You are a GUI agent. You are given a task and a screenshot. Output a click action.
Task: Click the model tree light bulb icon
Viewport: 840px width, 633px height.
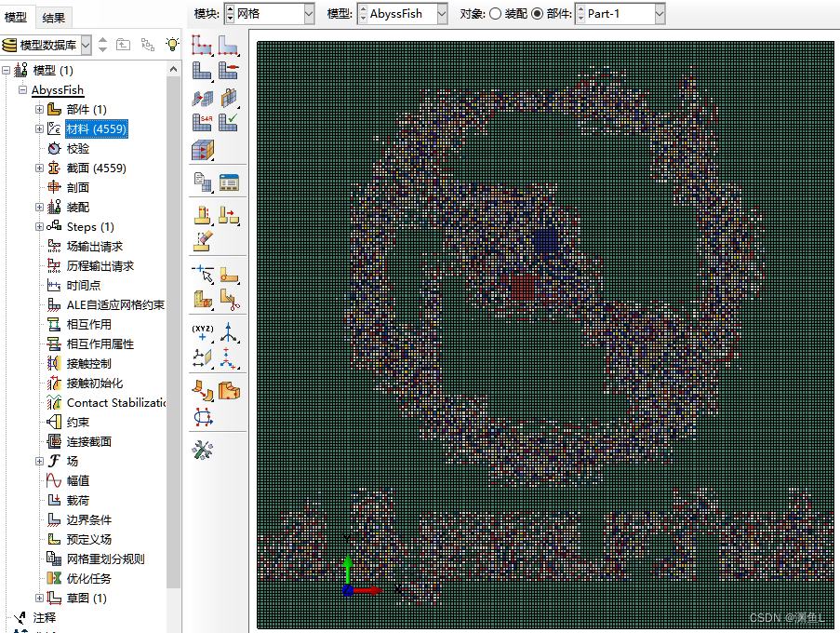coord(172,45)
